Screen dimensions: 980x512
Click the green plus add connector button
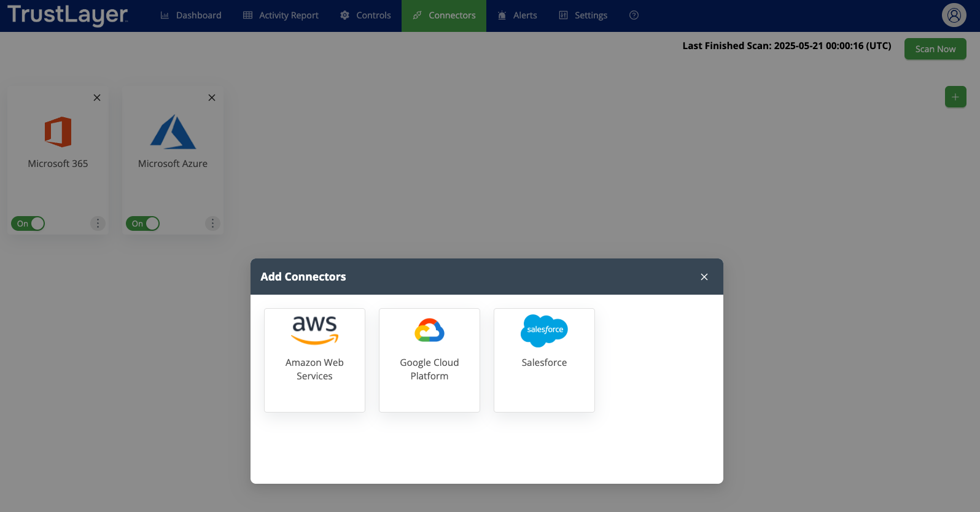coord(955,97)
